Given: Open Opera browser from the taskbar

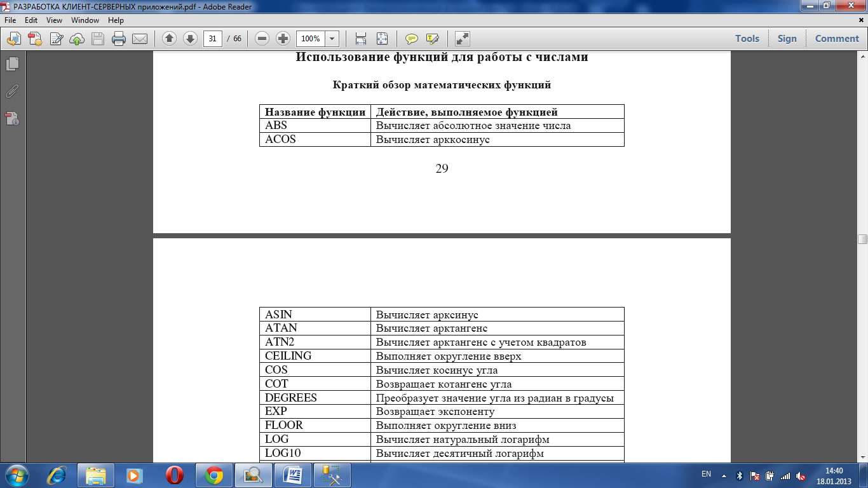Looking at the screenshot, I should [175, 475].
